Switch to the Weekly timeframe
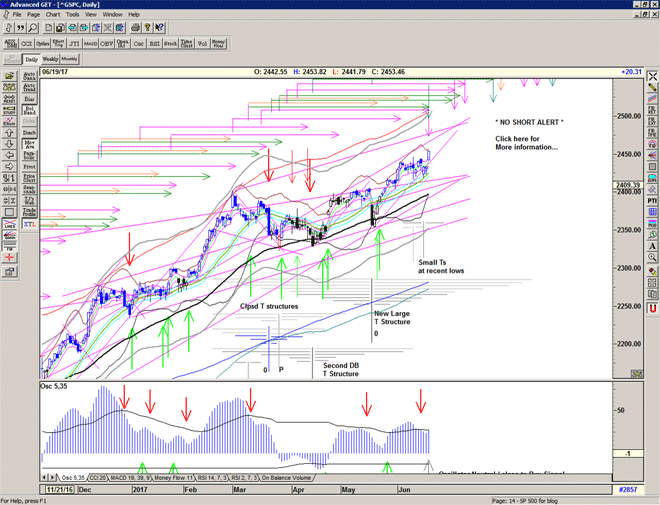 51,59
